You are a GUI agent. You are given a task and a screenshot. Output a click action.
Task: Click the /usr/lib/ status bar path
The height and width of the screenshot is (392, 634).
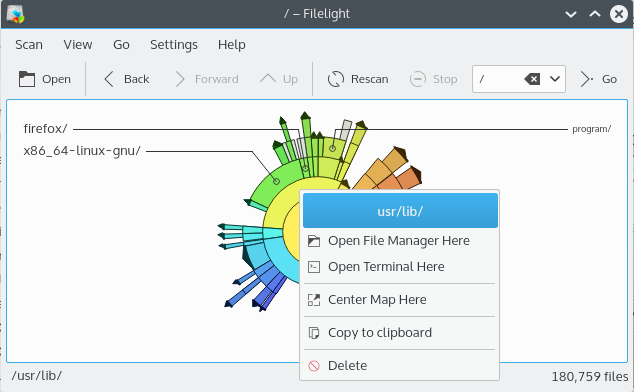(x=36, y=376)
